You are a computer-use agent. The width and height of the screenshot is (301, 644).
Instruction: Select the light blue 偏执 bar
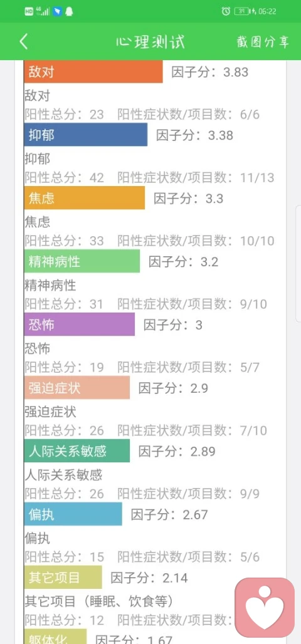coord(73,514)
